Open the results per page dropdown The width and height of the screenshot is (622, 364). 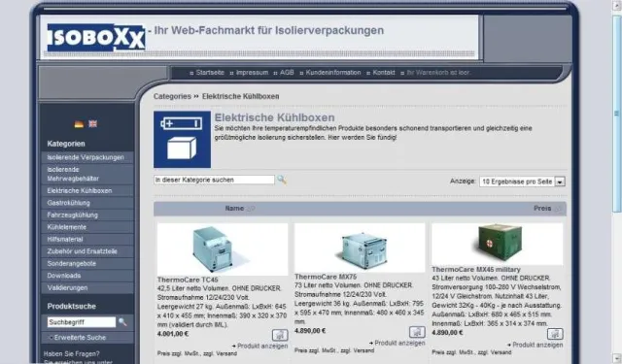point(560,182)
